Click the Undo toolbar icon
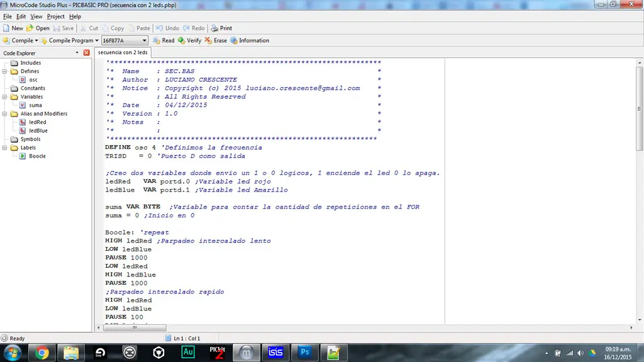The height and width of the screenshot is (362, 644). pos(159,28)
